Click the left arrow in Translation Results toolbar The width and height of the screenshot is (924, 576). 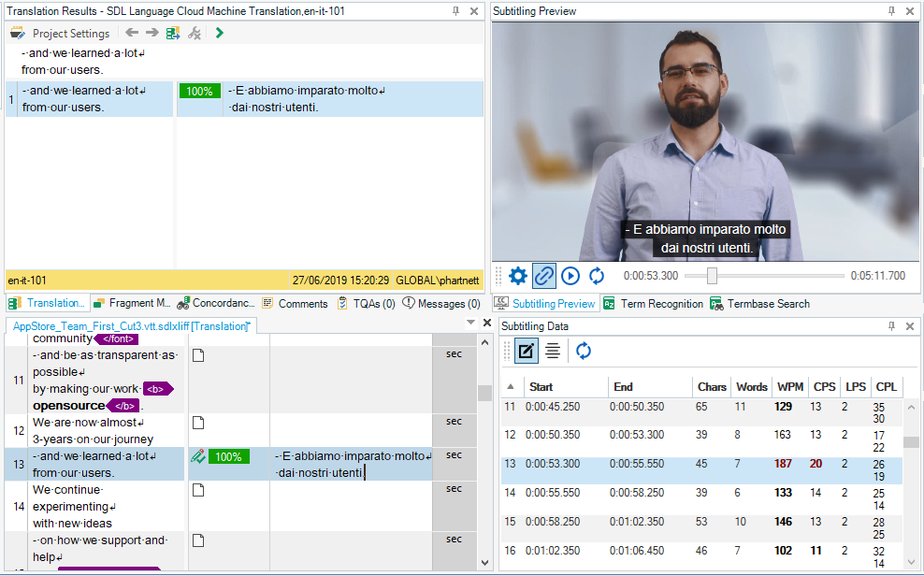[132, 33]
